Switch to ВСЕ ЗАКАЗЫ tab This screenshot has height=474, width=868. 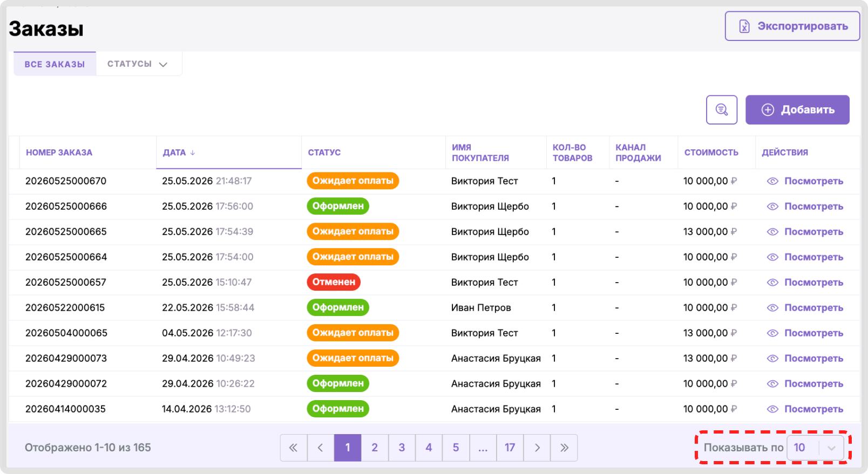(x=55, y=64)
